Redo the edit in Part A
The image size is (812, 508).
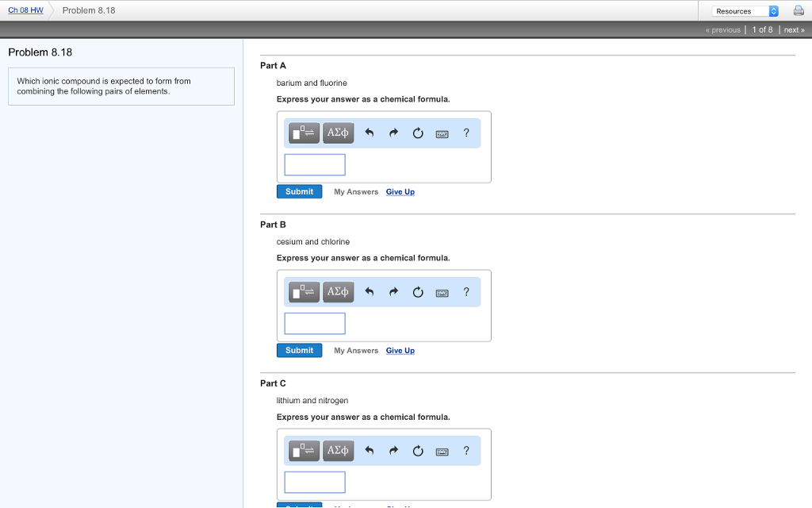393,133
